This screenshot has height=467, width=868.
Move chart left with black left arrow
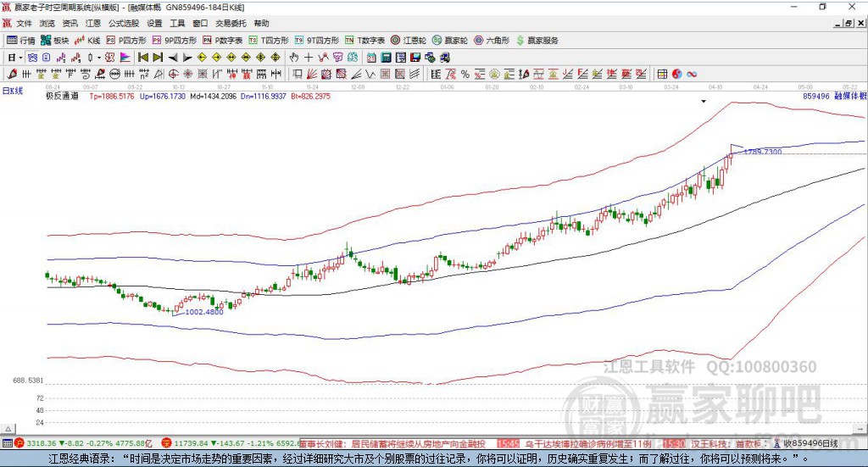point(173,58)
